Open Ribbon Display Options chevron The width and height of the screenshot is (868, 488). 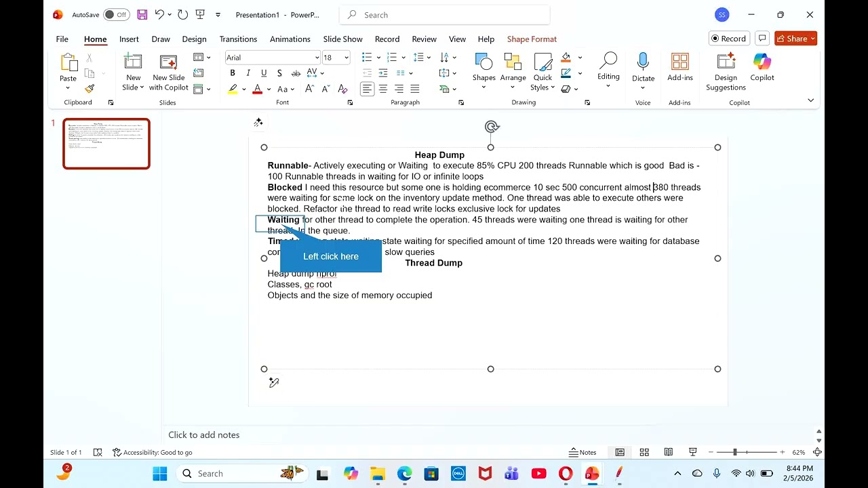coord(810,101)
